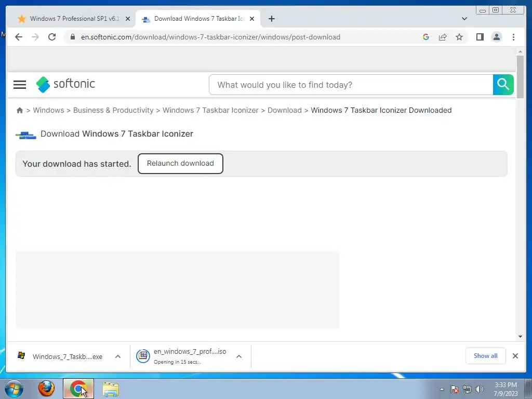Open the Chrome three-dot menu

coord(513,37)
